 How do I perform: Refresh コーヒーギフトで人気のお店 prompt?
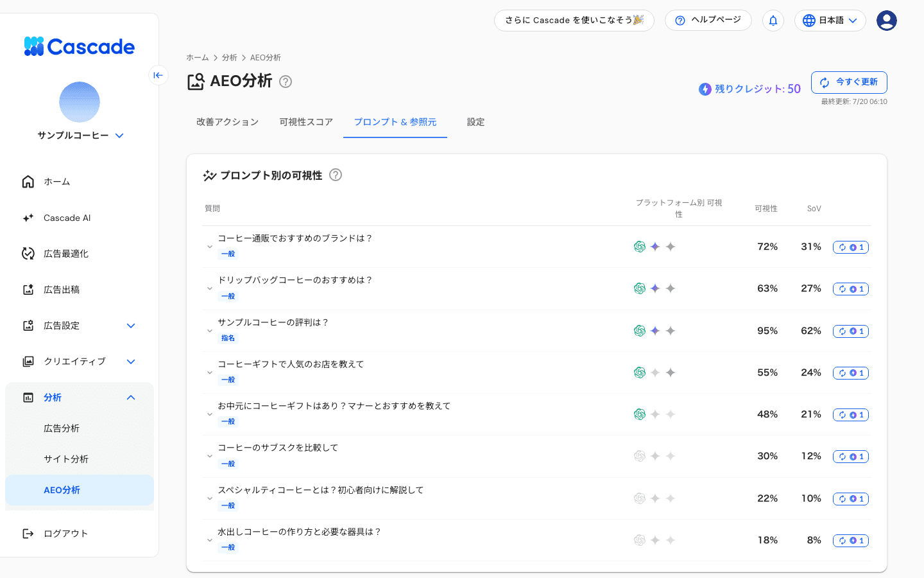[851, 373]
